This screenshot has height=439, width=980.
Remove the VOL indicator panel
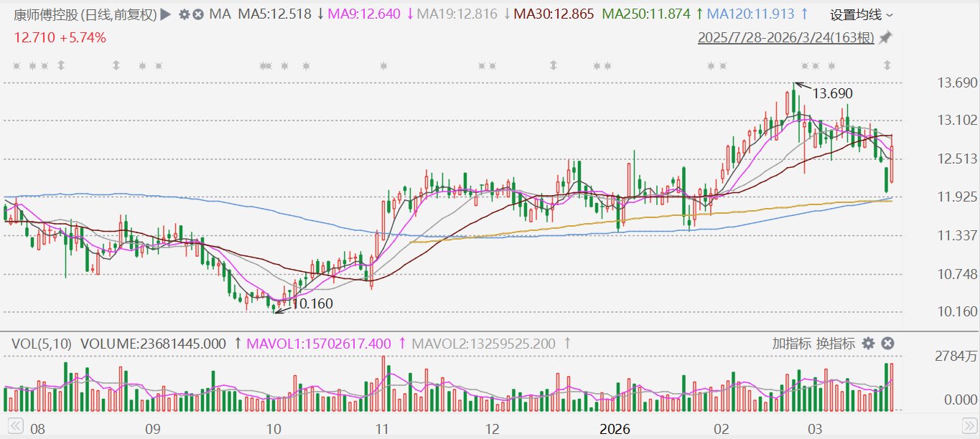887,344
